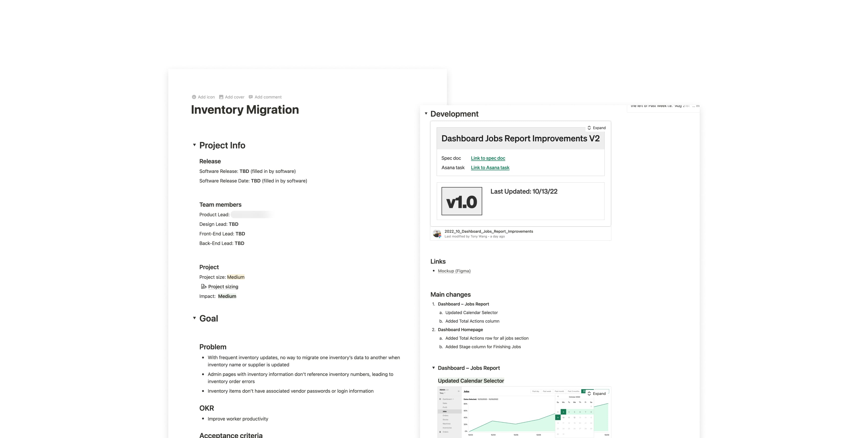Open the Mockup (Figma) link
Image resolution: width=868 pixels, height=438 pixels.
454,271
